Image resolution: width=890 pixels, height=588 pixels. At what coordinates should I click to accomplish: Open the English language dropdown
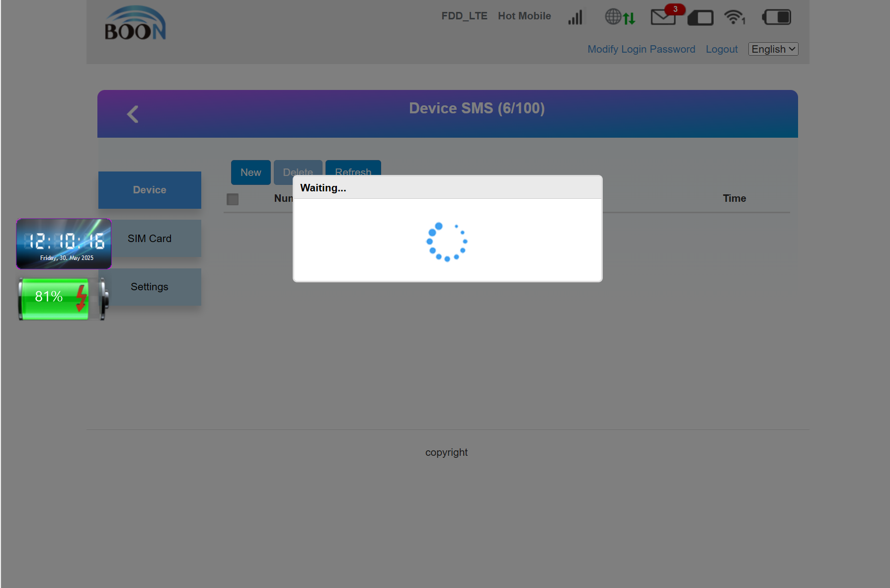[x=773, y=49]
